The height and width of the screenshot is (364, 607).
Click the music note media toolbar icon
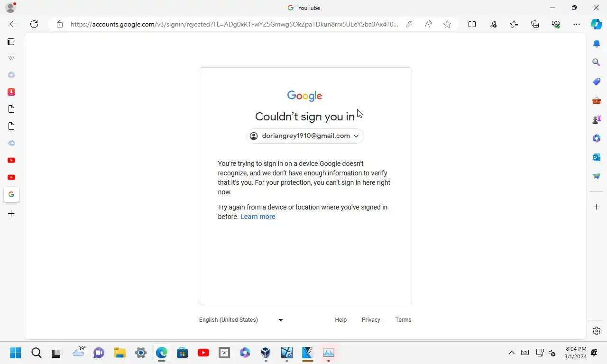click(493, 24)
